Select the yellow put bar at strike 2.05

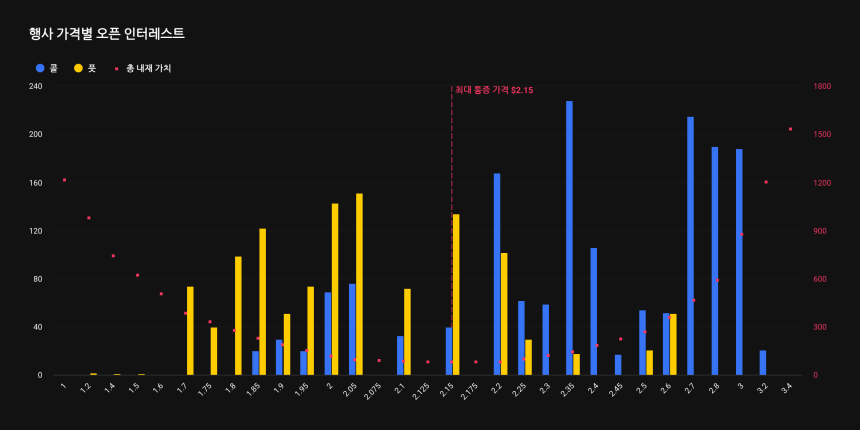tap(359, 284)
